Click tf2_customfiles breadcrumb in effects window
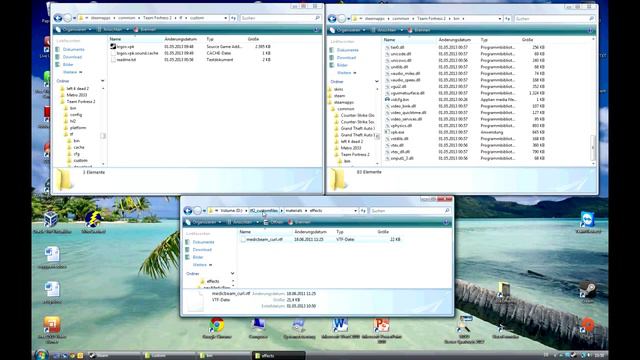Image resolution: width=640 pixels, height=360 pixels. (264, 211)
